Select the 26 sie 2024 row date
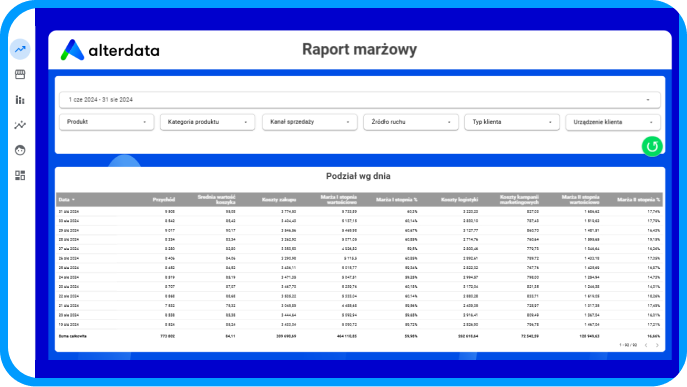The height and width of the screenshot is (387, 687). [x=69, y=259]
